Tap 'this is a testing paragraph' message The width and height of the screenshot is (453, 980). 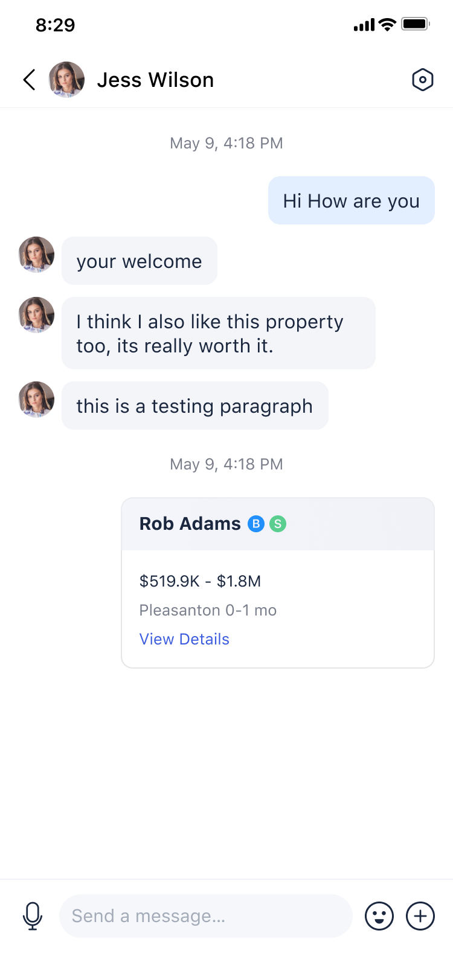pyautogui.click(x=194, y=406)
